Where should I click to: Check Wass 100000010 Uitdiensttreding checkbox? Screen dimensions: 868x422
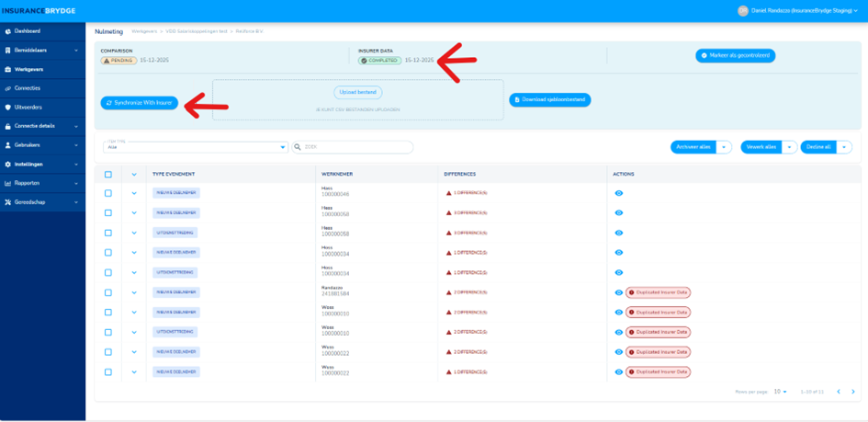[108, 332]
